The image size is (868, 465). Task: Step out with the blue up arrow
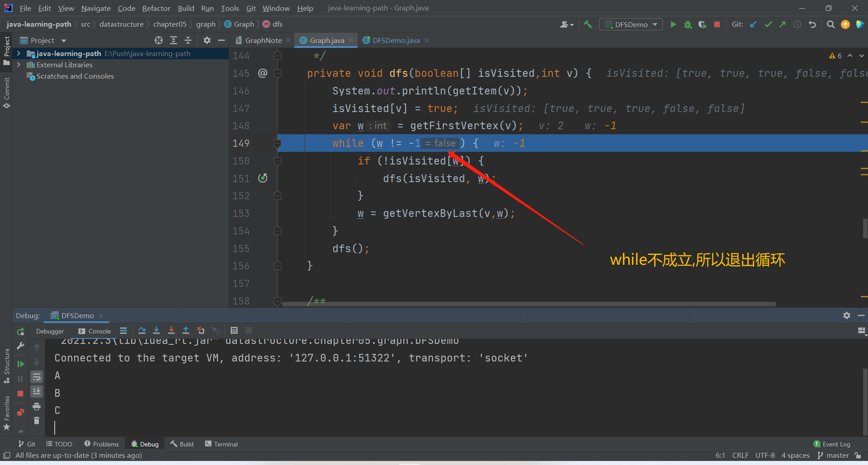[x=185, y=330]
